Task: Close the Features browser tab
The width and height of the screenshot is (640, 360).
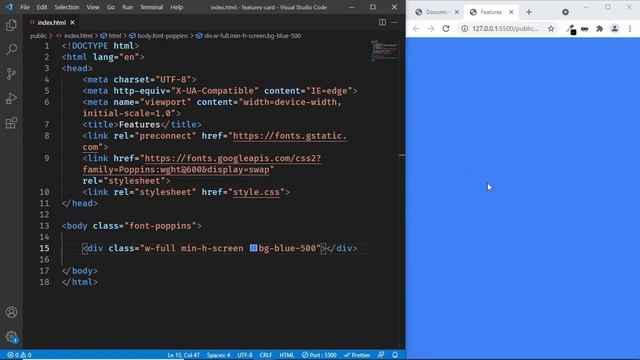Action: tap(511, 12)
